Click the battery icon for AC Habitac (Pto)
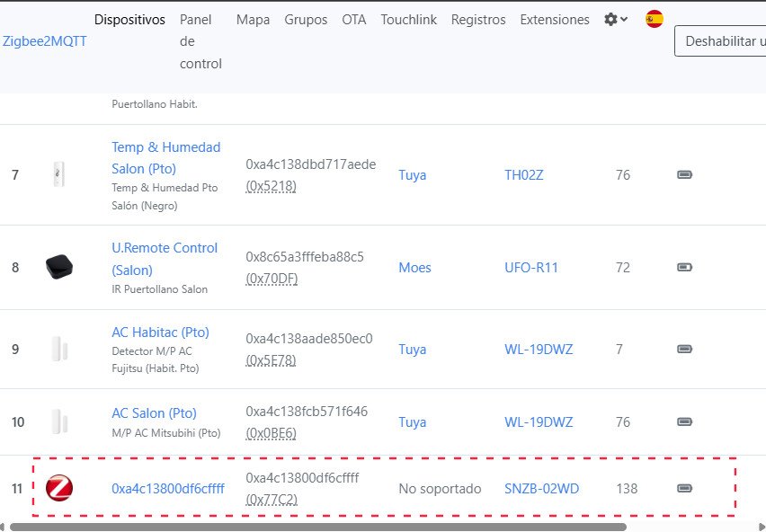 (684, 350)
